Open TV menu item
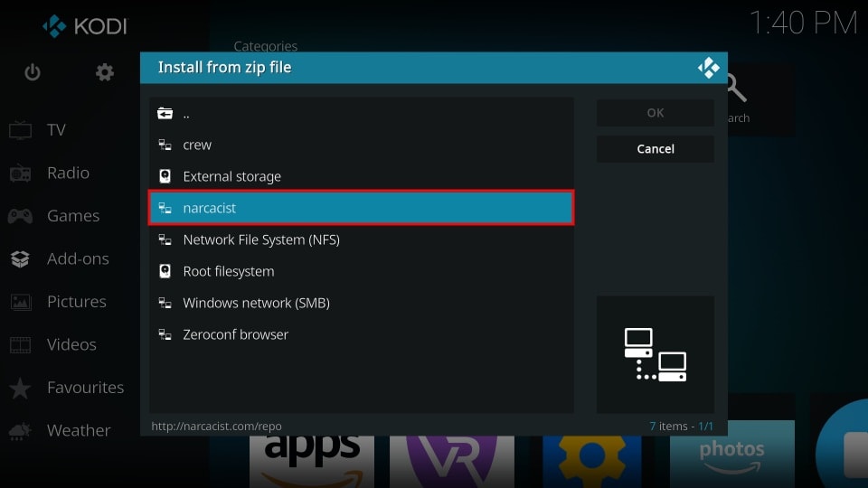The height and width of the screenshot is (488, 868). [56, 130]
